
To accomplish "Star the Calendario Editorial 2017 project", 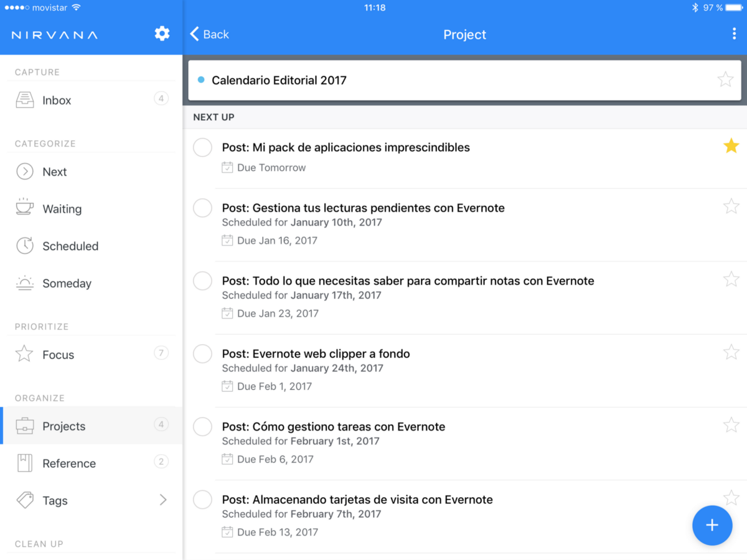I will (725, 80).
